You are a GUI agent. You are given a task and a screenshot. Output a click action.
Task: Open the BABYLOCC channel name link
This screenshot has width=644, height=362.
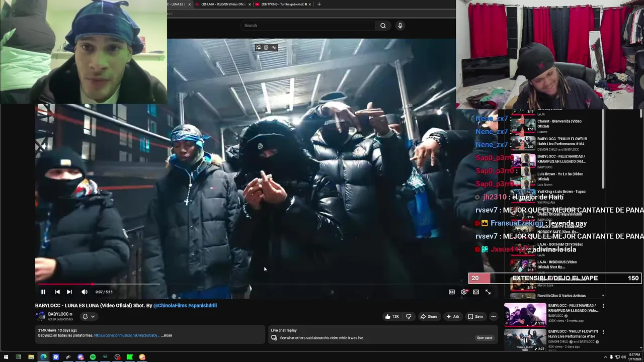pyautogui.click(x=58, y=314)
